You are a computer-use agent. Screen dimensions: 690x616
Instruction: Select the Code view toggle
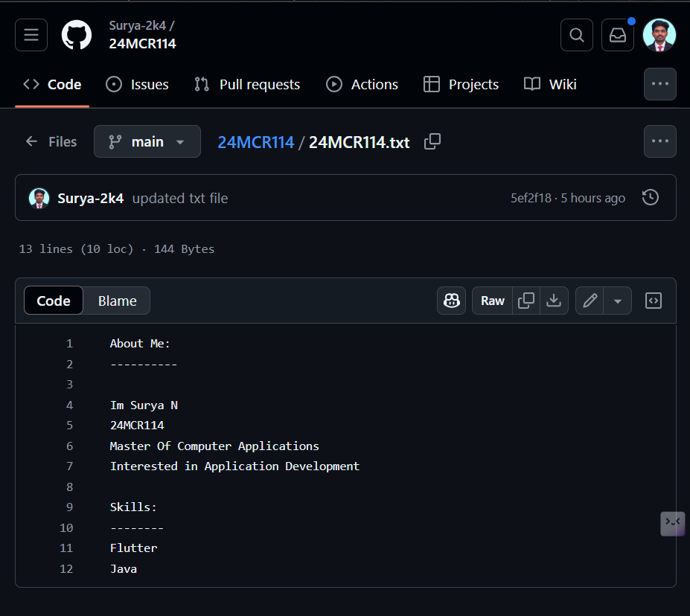[54, 301]
